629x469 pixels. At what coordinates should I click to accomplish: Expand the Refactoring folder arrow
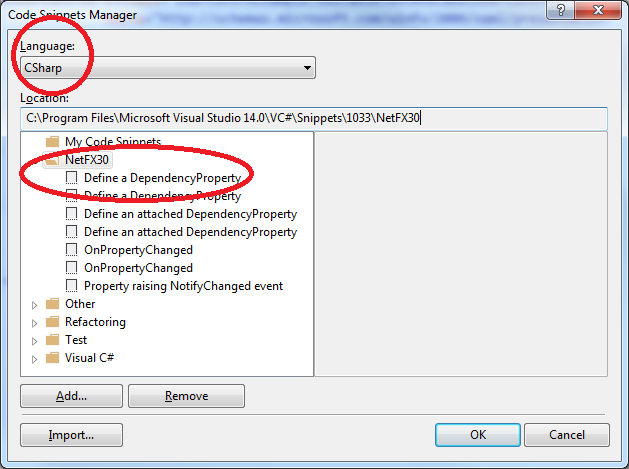pyautogui.click(x=34, y=323)
